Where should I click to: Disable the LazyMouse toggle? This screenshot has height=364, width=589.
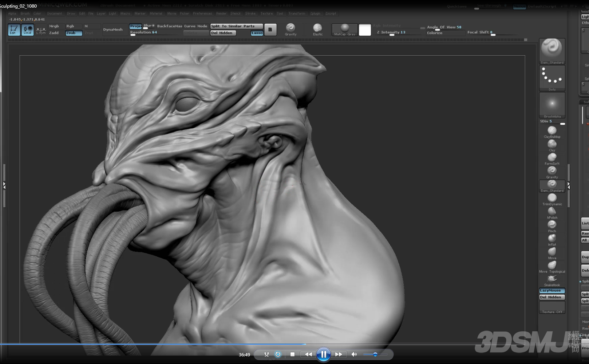pyautogui.click(x=552, y=291)
